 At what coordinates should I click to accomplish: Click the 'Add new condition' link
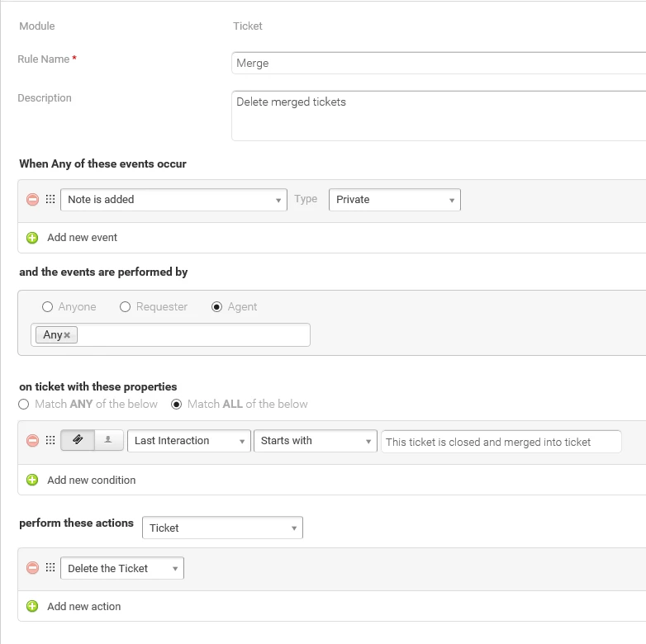pyautogui.click(x=91, y=481)
